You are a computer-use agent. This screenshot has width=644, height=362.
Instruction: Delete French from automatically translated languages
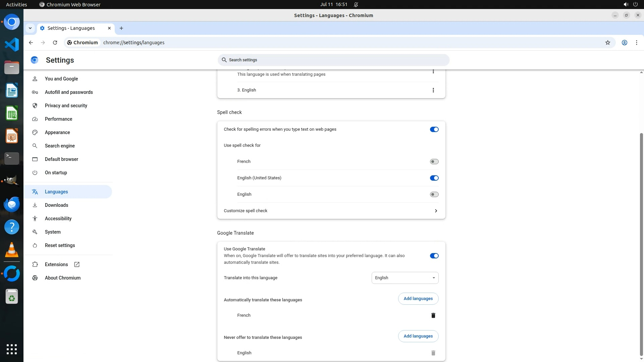click(x=433, y=315)
